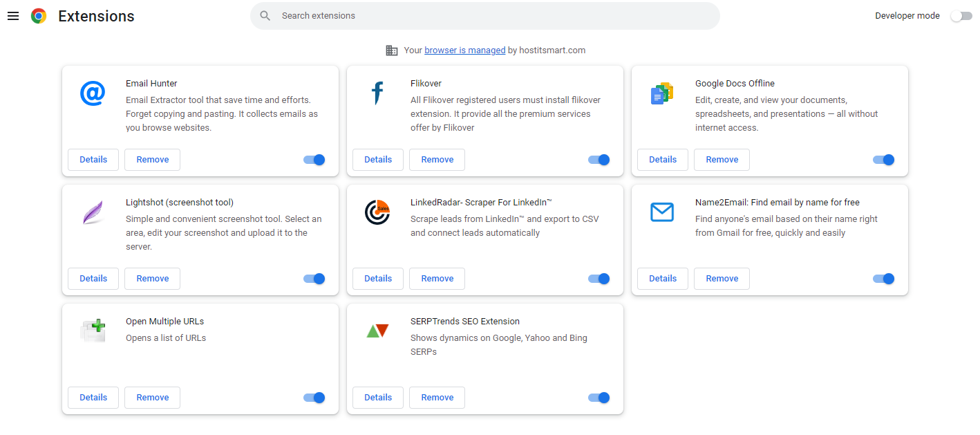Click the Chrome logo icon
The height and width of the screenshot is (435, 980).
pos(39,16)
